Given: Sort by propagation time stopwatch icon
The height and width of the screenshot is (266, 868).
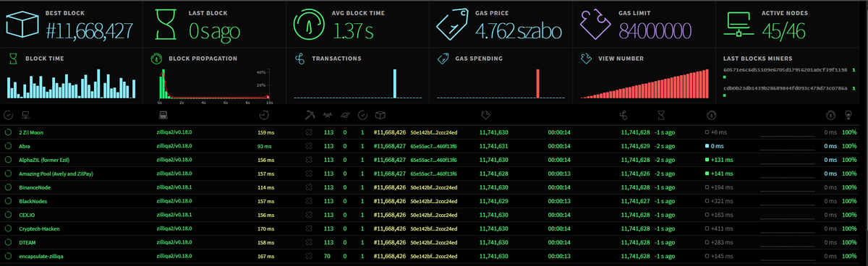Looking at the screenshot, I should tap(711, 114).
